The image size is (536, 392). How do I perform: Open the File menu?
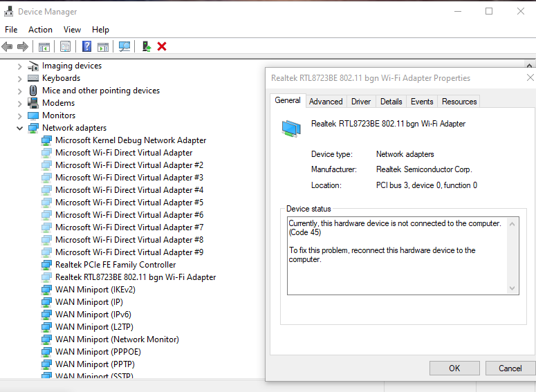11,30
